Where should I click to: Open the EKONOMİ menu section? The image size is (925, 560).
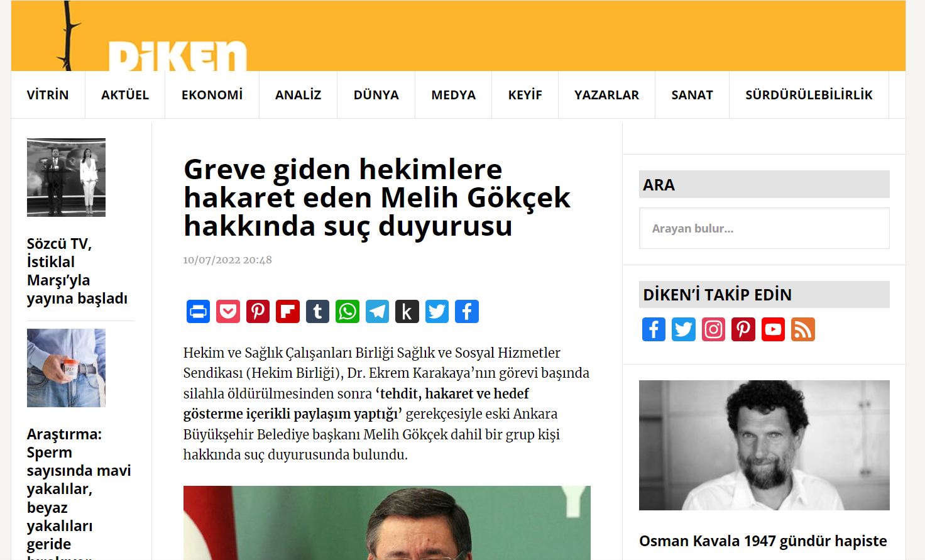click(x=212, y=95)
